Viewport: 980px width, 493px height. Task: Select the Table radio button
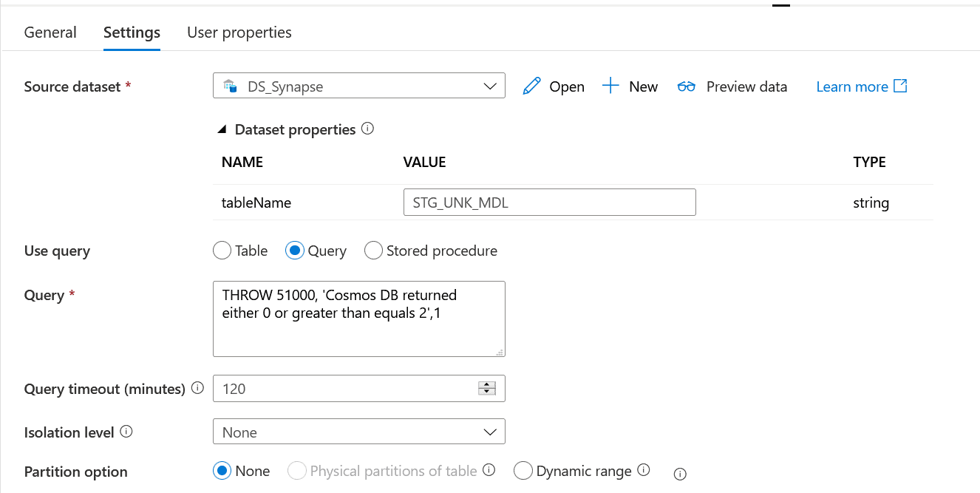pyautogui.click(x=222, y=251)
